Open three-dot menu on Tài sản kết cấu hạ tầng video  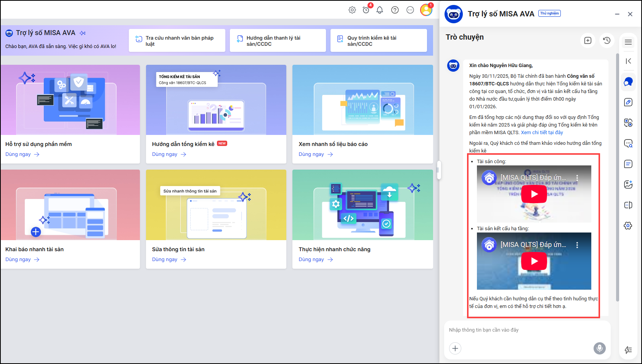pyautogui.click(x=577, y=245)
